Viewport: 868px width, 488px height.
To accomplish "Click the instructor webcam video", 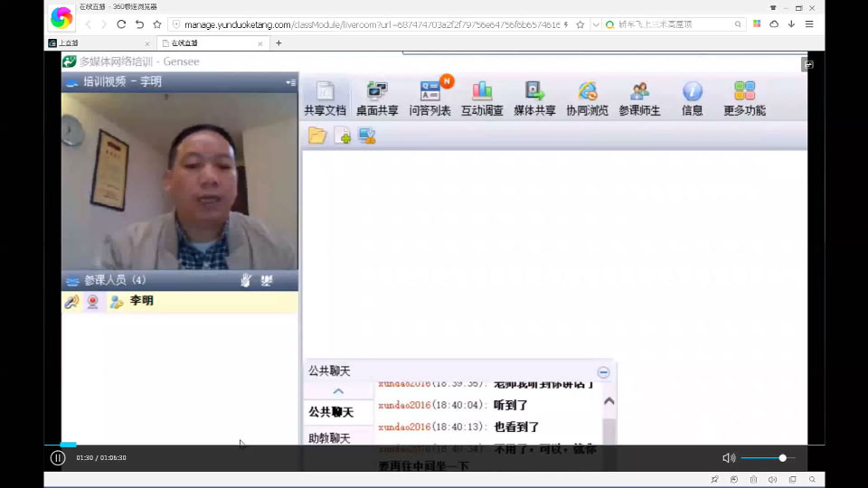I will click(180, 181).
